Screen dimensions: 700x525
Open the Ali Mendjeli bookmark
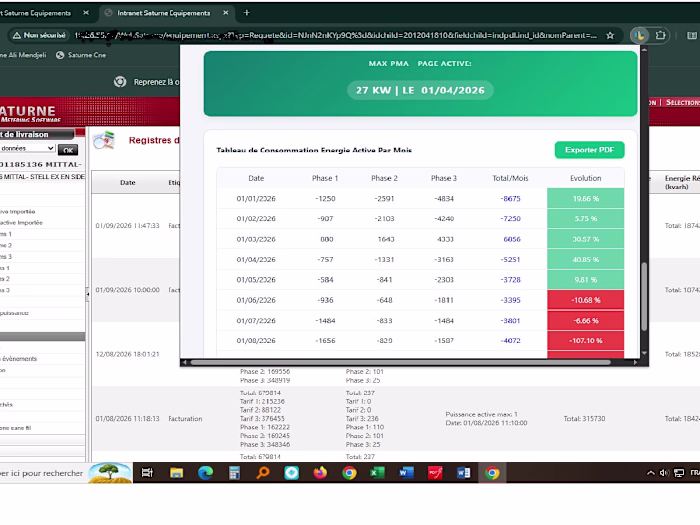(23, 55)
